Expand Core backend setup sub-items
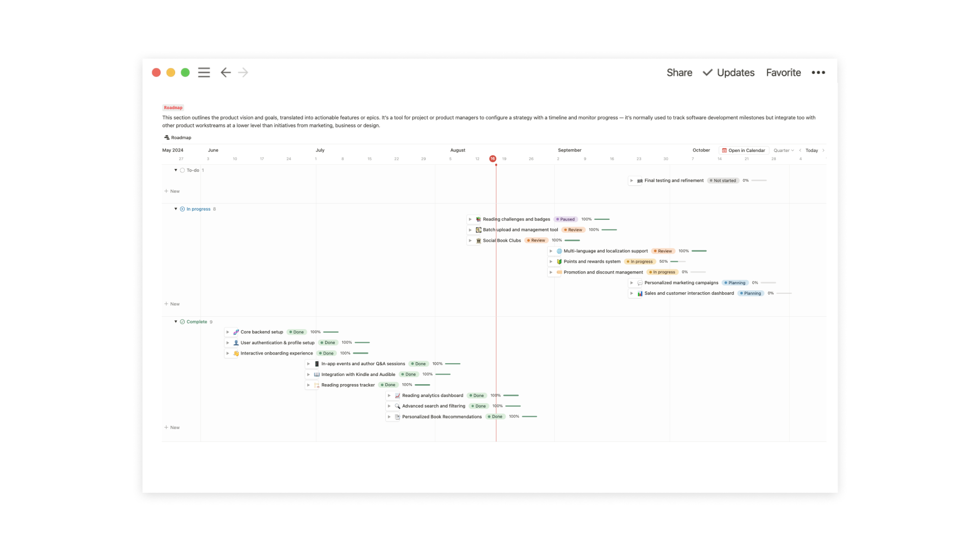980x551 pixels. pos(228,332)
